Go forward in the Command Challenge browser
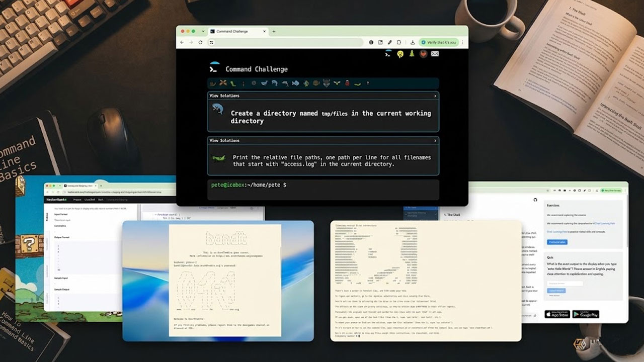644x362 pixels. pyautogui.click(x=191, y=42)
